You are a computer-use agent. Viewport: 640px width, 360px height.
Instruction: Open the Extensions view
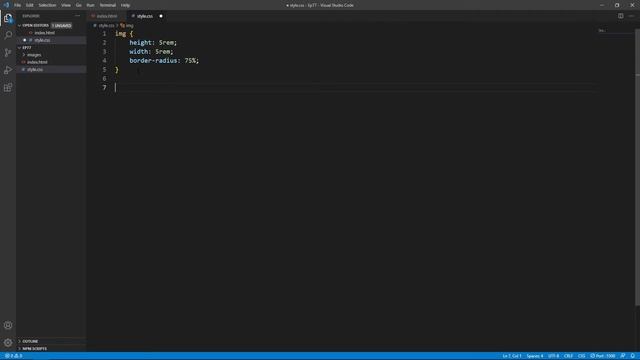(x=8, y=88)
